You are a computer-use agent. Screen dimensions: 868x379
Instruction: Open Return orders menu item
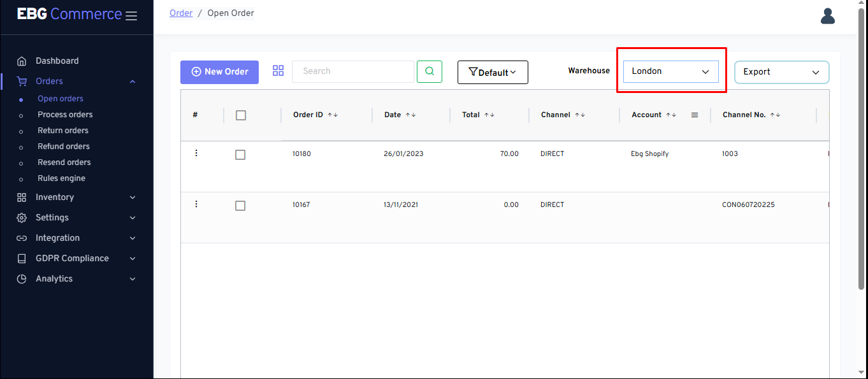[63, 131]
